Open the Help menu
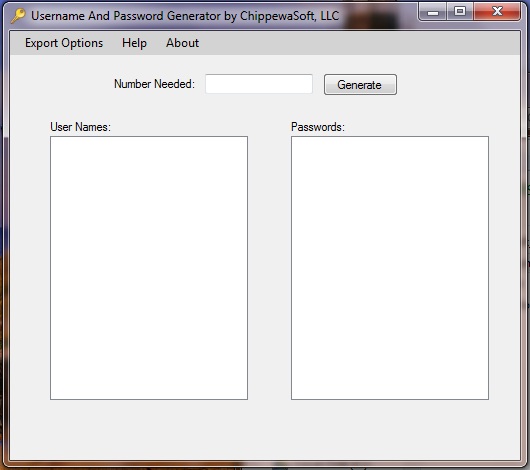The image size is (530, 470). point(134,43)
